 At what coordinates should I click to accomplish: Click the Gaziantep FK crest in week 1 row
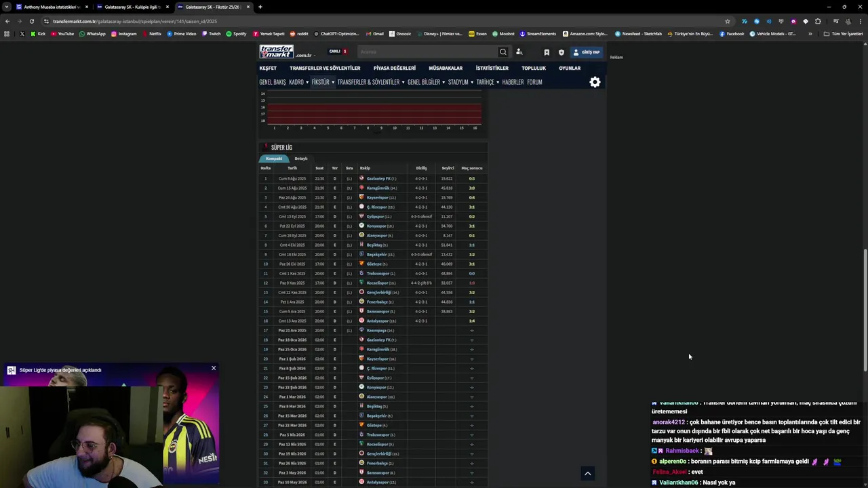(x=361, y=178)
